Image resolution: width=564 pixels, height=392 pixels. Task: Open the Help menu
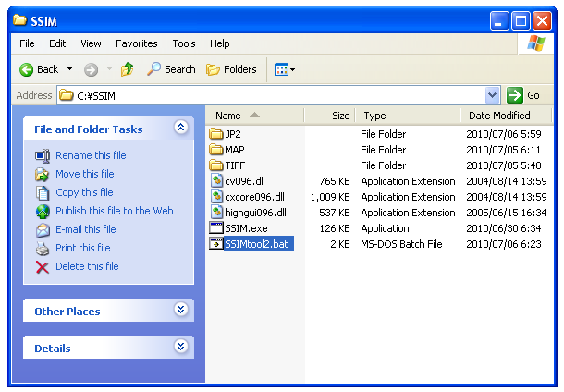[220, 43]
